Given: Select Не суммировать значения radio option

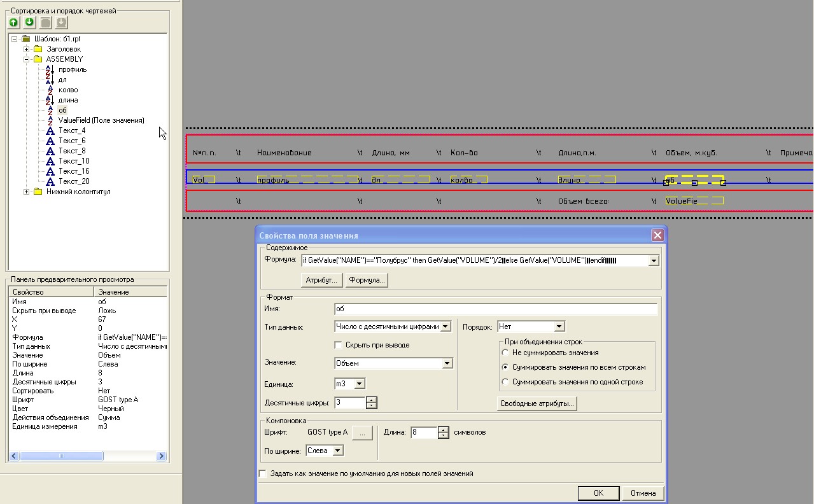Looking at the screenshot, I should click(x=505, y=353).
